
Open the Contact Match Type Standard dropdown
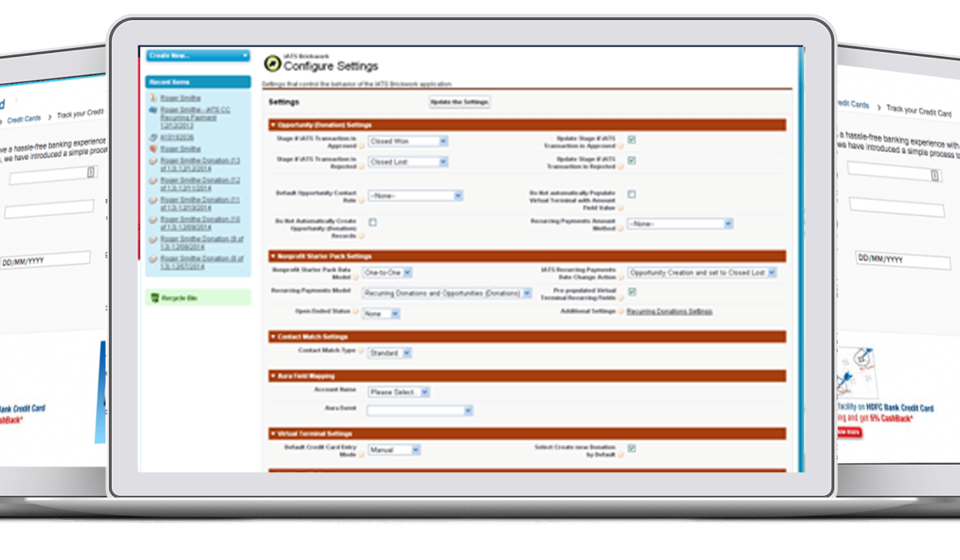click(390, 353)
